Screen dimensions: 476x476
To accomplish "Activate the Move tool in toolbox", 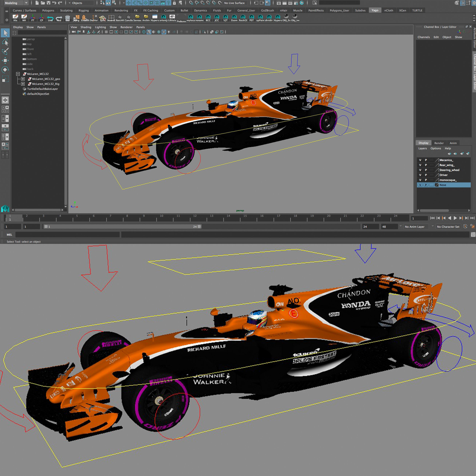I will click(5, 60).
